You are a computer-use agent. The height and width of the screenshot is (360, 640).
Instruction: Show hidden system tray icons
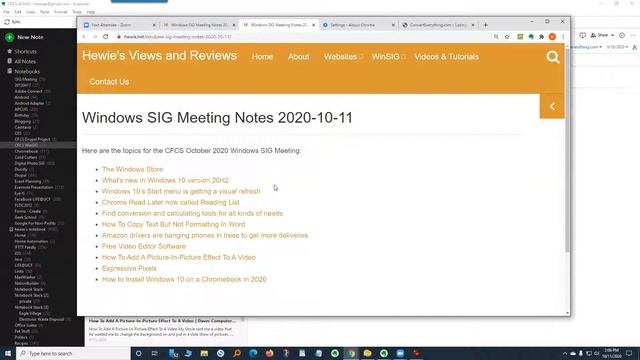click(565, 353)
